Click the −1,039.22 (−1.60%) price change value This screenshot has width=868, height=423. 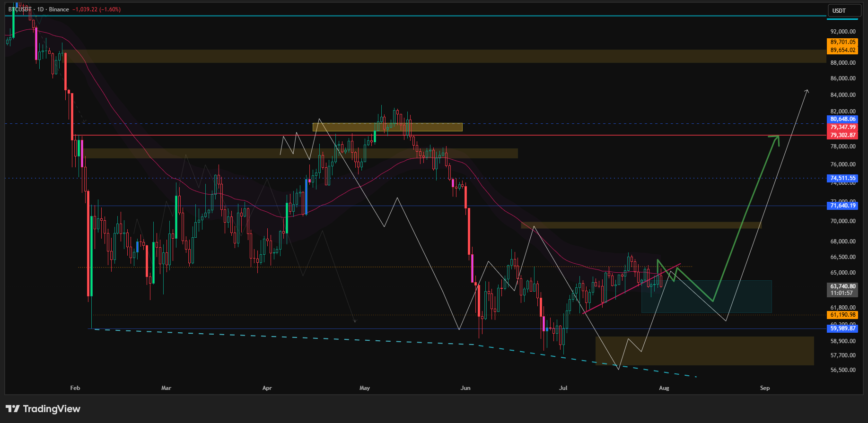pos(96,9)
